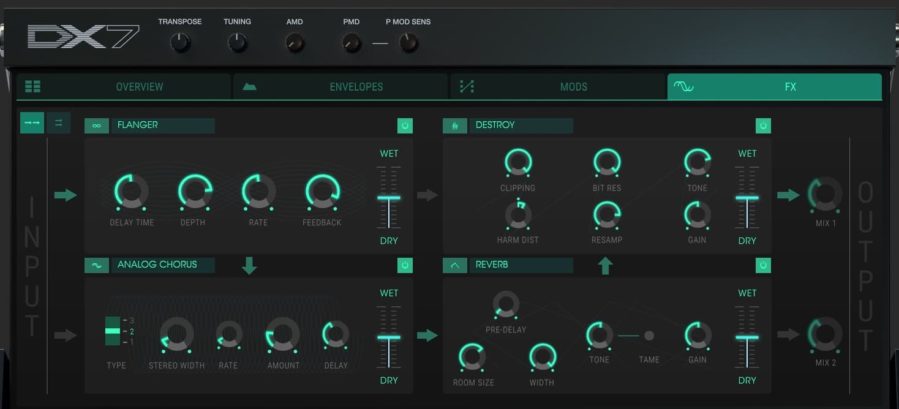The height and width of the screenshot is (409, 899).
Task: Click the chorus Amount knob
Action: pyautogui.click(x=283, y=334)
